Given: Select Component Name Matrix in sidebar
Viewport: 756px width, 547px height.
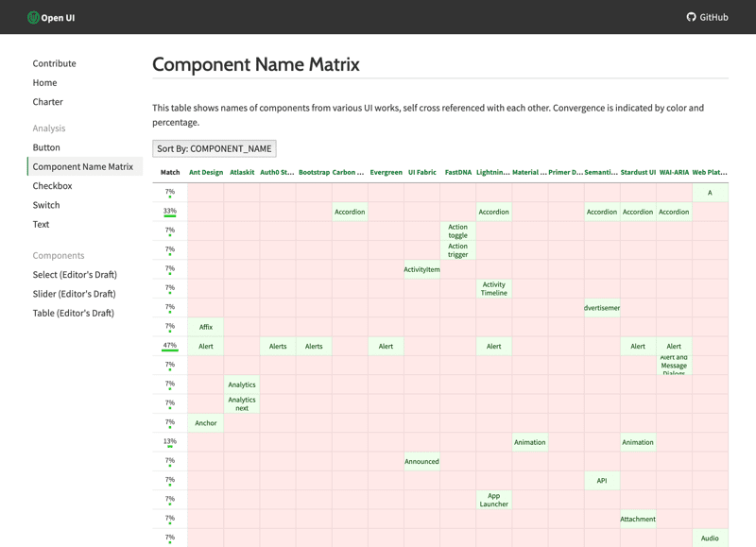Looking at the screenshot, I should 83,166.
